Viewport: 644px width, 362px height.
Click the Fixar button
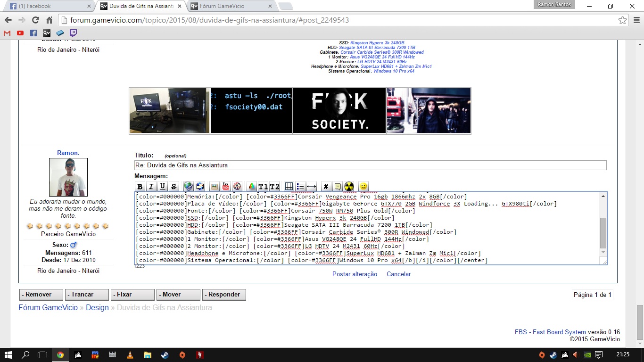point(132,295)
